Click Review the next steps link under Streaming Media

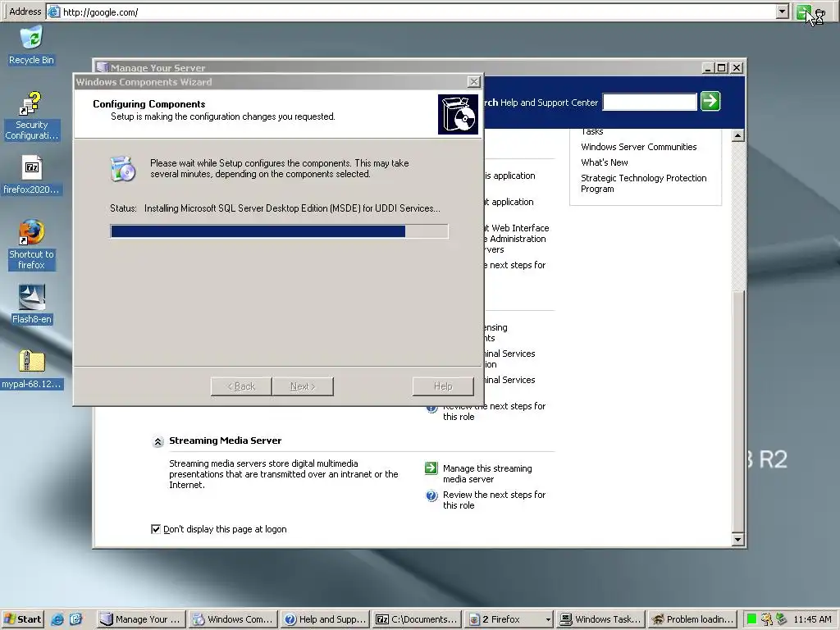[494, 500]
